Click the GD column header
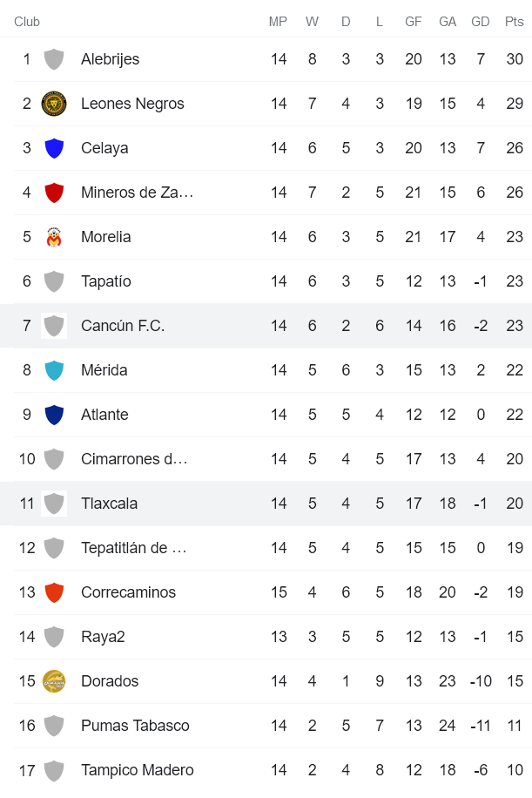Screen dimensions: 532x798 (x=480, y=22)
